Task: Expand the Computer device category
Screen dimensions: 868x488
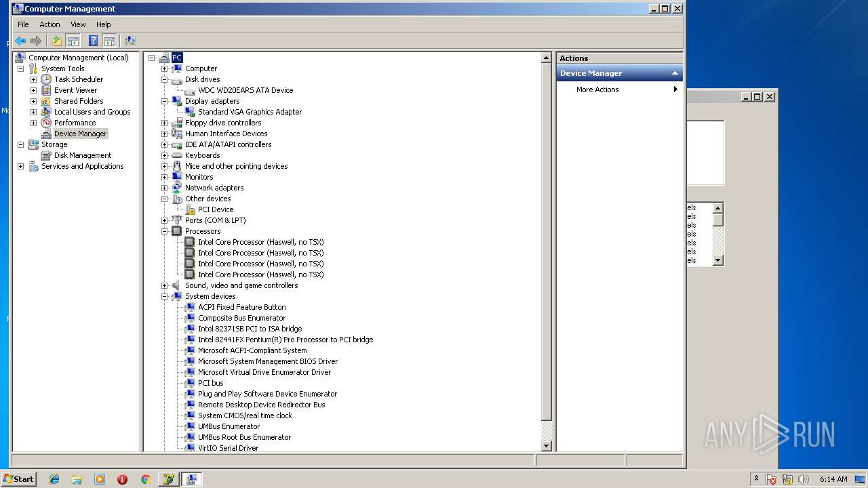Action: tap(164, 68)
